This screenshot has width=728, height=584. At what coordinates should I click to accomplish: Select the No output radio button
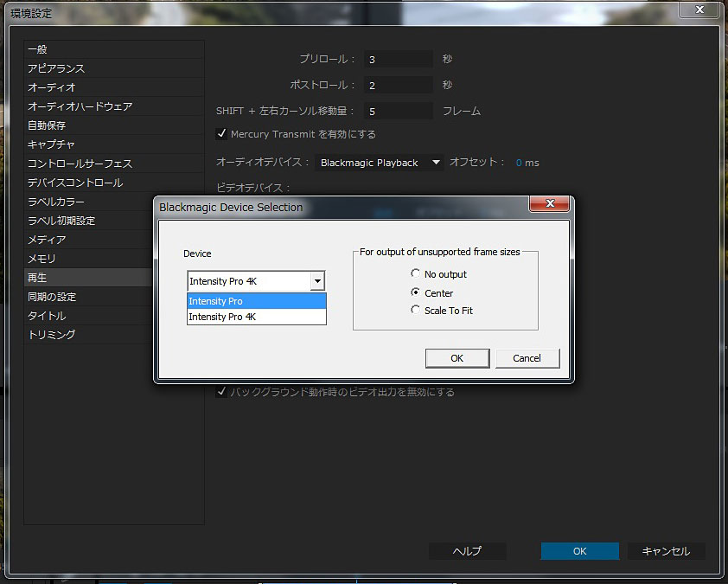click(415, 273)
